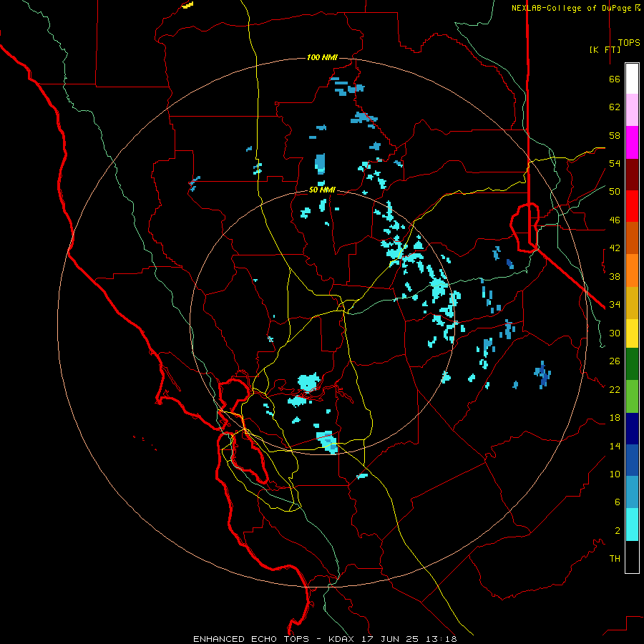Click the 2 value on the legend

coord(618,530)
